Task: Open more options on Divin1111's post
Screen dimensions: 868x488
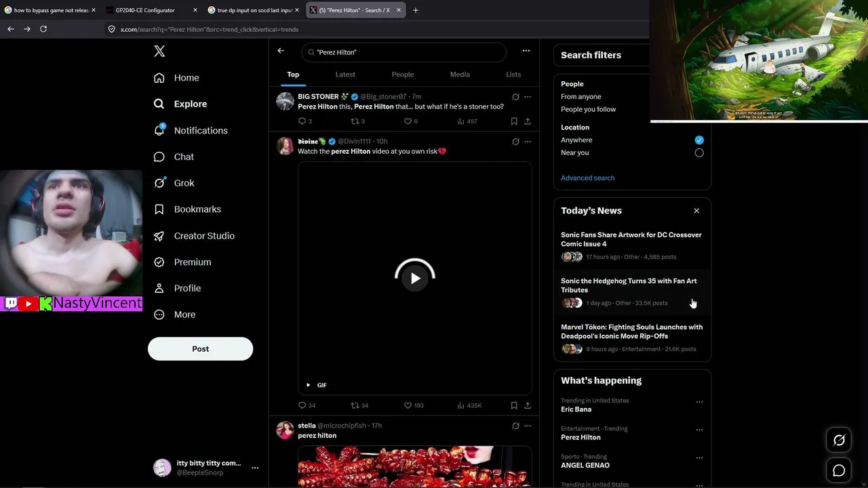Action: [528, 142]
